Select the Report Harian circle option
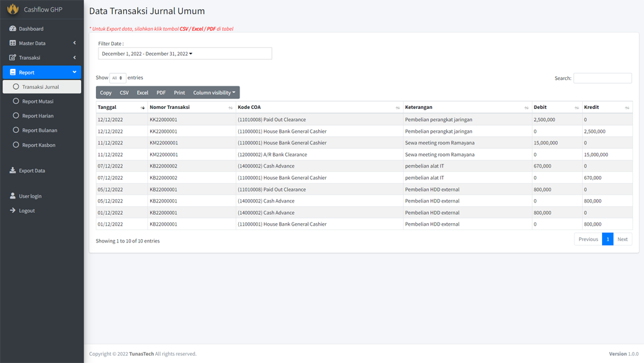The image size is (644, 363). pos(16,116)
